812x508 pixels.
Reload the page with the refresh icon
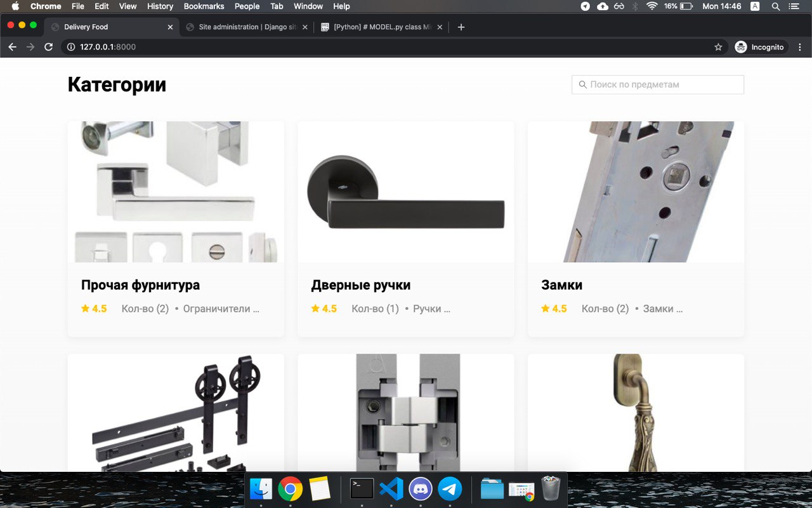48,47
